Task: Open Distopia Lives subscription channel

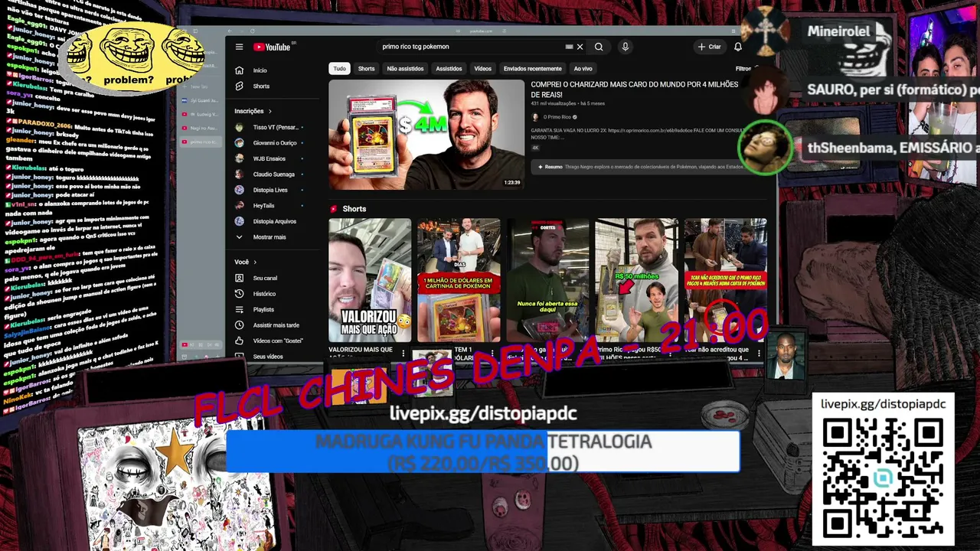Action: pyautogui.click(x=272, y=190)
